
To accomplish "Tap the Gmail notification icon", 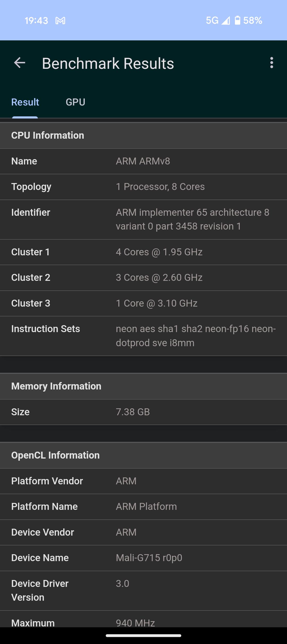I will click(x=60, y=20).
